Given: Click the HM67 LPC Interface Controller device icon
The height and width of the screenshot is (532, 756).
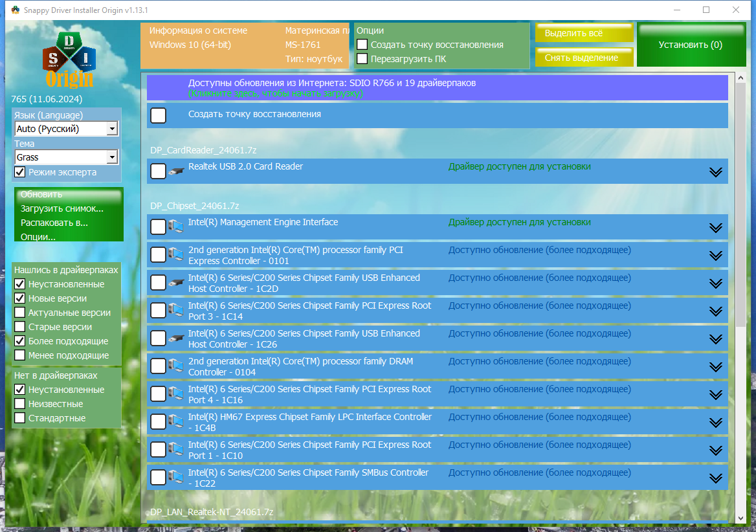Looking at the screenshot, I should pyautogui.click(x=176, y=421).
